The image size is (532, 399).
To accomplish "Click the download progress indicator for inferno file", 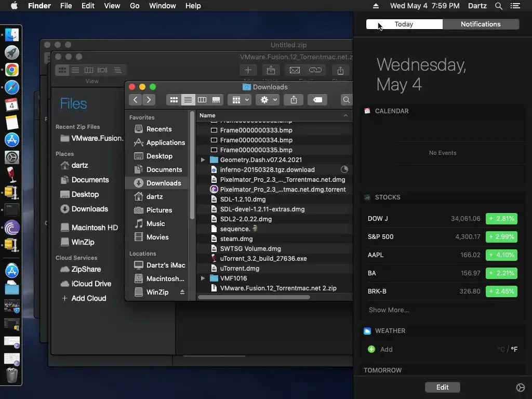I will (x=344, y=170).
